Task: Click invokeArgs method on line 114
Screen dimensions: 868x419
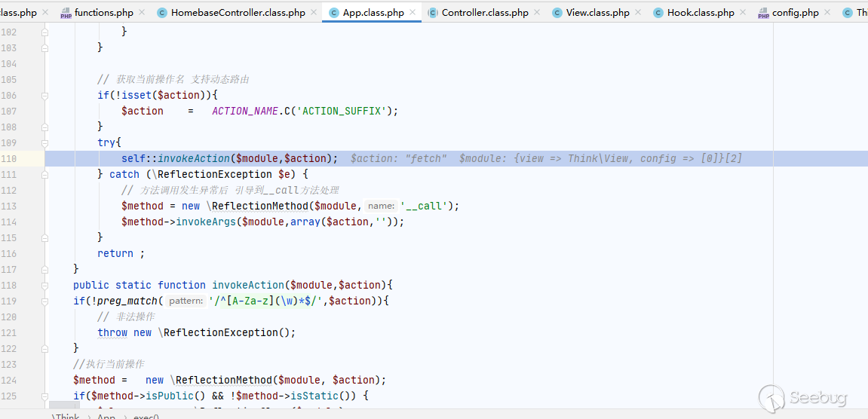Action: (206, 222)
